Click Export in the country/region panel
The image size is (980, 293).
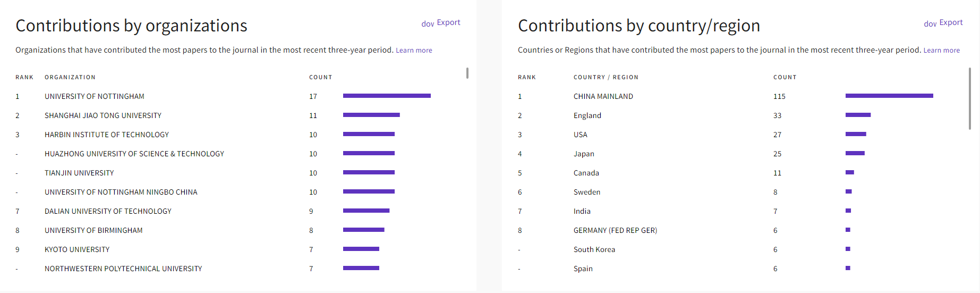pos(951,22)
